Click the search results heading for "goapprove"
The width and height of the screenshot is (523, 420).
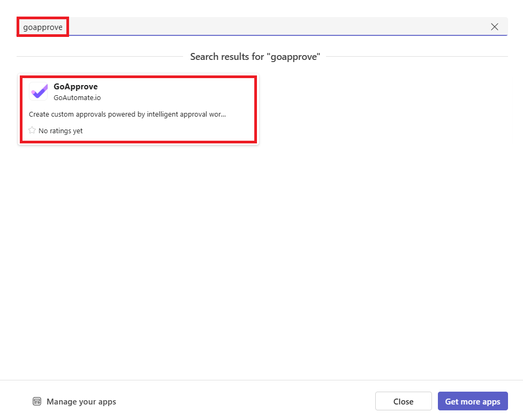[255, 57]
